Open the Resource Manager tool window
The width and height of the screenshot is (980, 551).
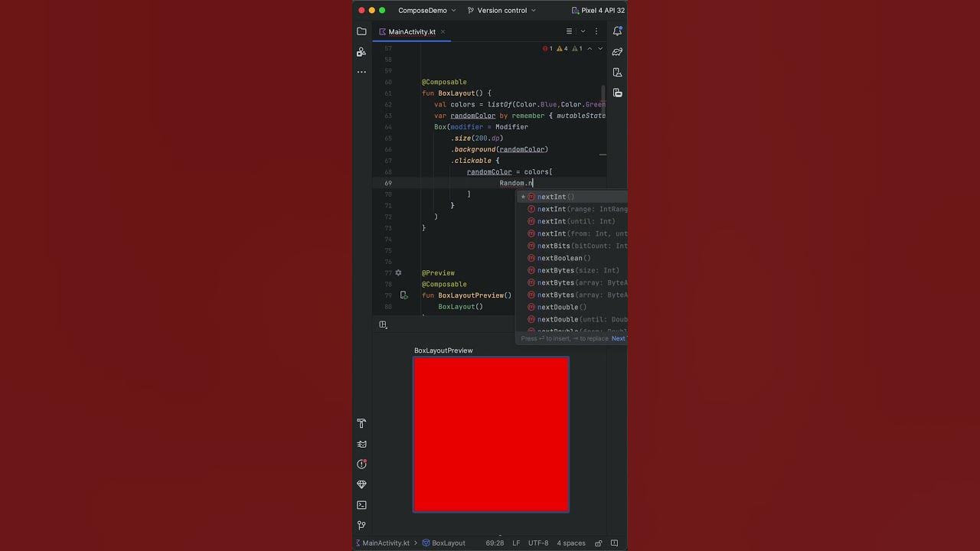tap(361, 52)
